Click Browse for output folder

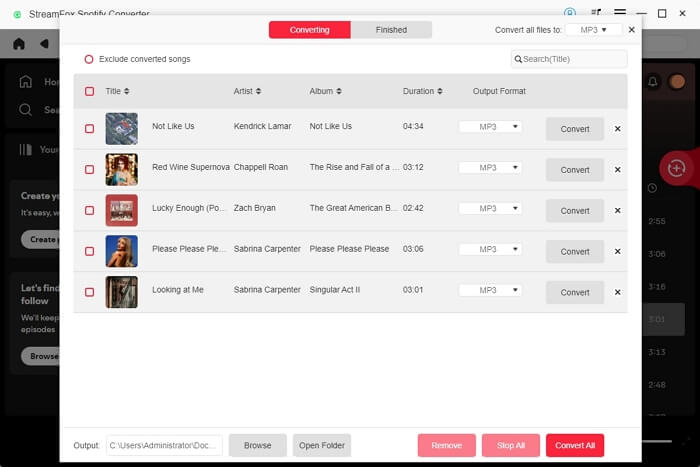pos(258,446)
